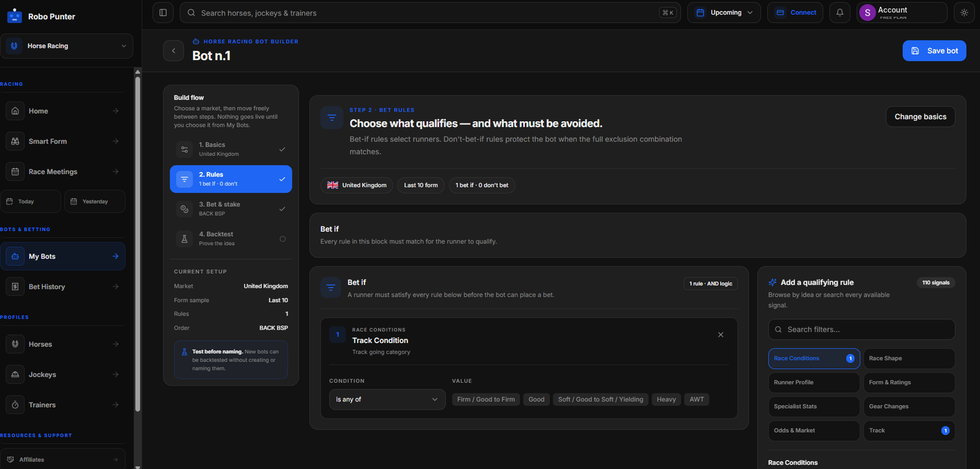The width and height of the screenshot is (980, 469).
Task: Click the Today button
Action: point(31,202)
